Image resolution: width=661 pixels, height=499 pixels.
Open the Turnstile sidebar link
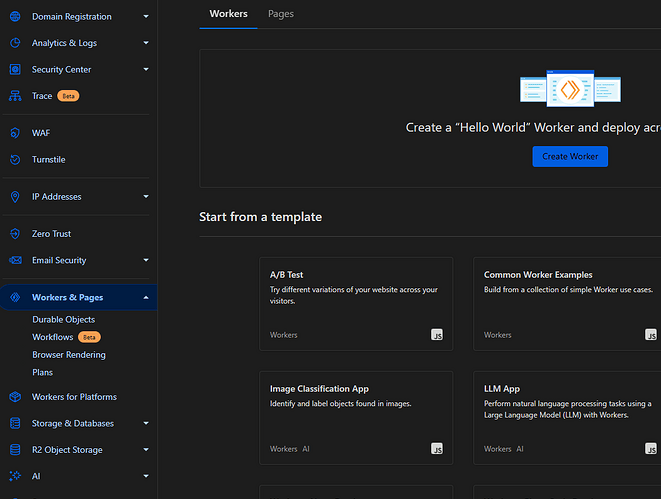pyautogui.click(x=49, y=160)
